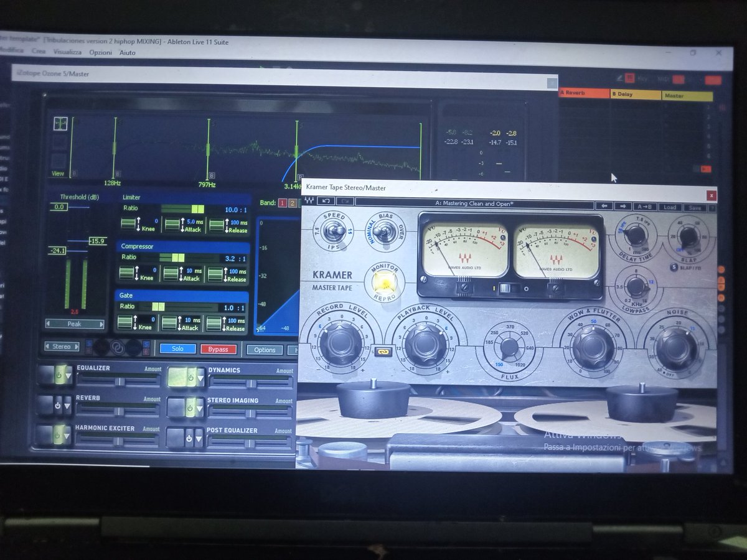
Task: Click the Slap/FB round S button
Action: point(675,268)
